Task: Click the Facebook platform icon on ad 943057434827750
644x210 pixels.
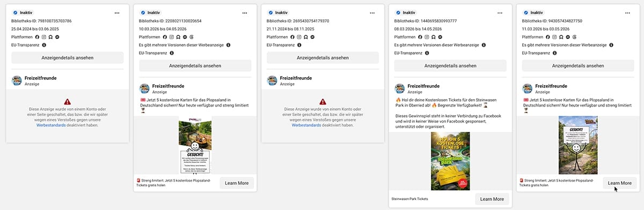Action: [x=548, y=37]
